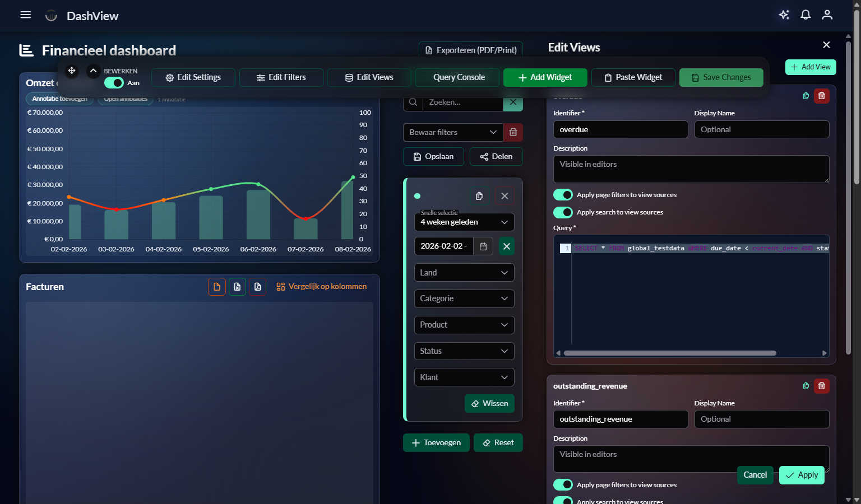The height and width of the screenshot is (504, 861).
Task: Click the Add View button
Action: point(811,67)
